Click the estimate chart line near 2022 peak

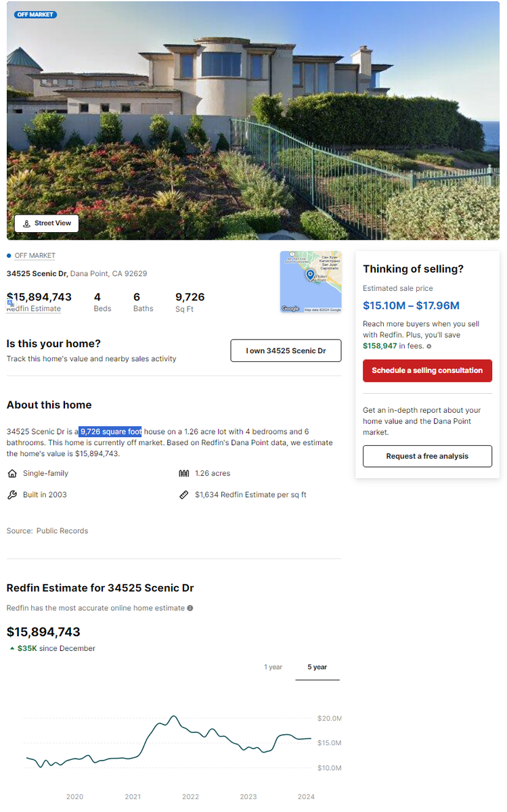[174, 716]
